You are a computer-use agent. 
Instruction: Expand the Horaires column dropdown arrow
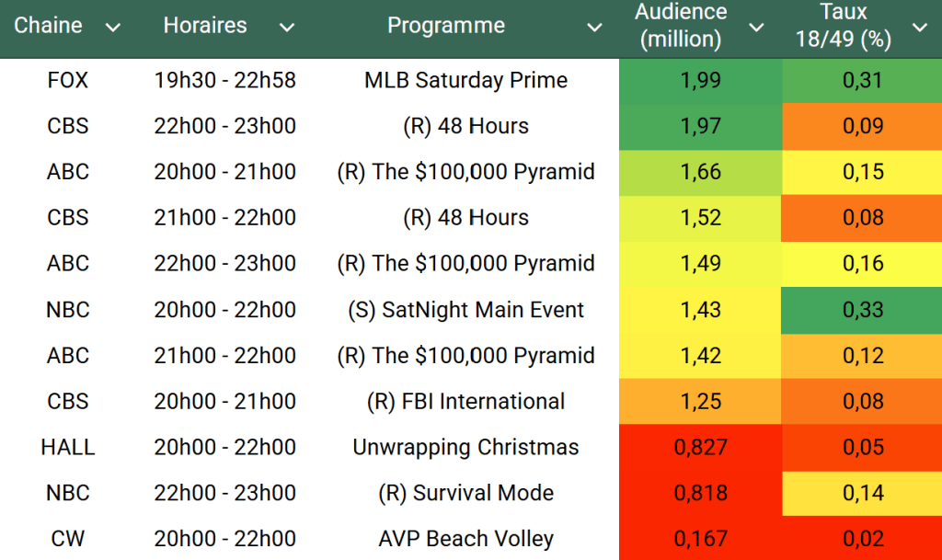[x=287, y=28]
